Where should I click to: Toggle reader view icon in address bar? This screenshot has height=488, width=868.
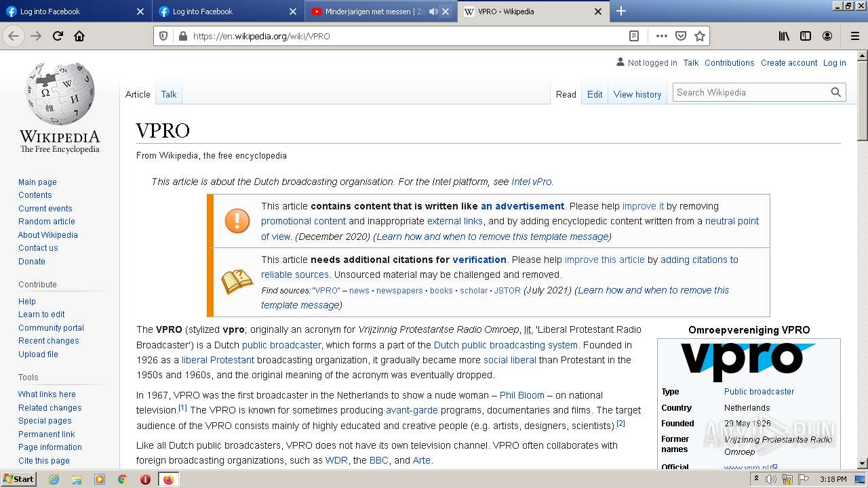[x=633, y=36]
